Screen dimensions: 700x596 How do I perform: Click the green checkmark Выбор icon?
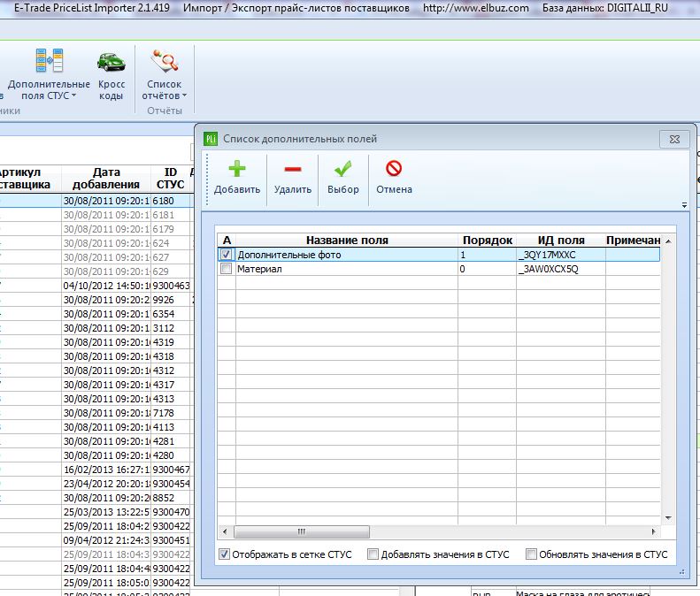pos(342,169)
